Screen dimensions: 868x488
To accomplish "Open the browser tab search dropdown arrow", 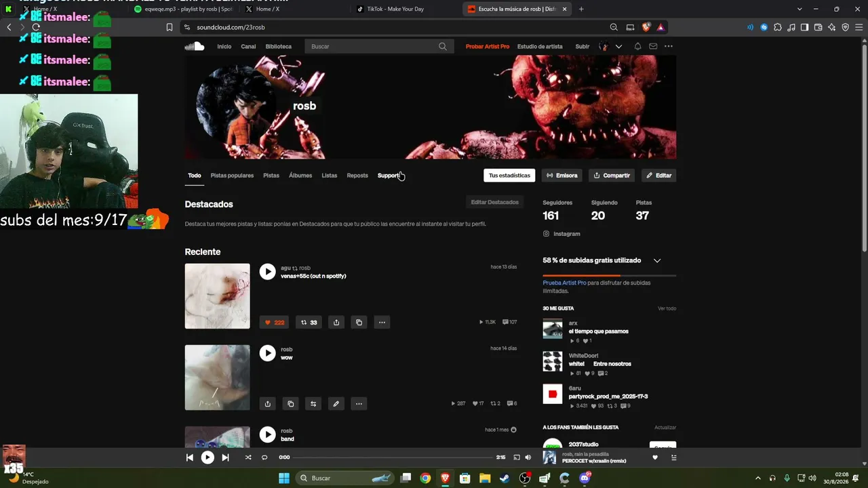I will click(800, 9).
